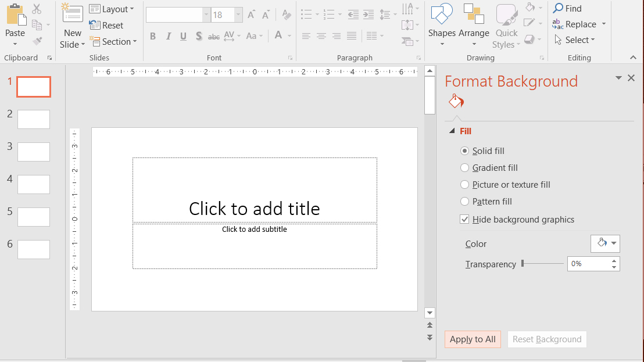
Task: Click the Apply to All button
Action: [473, 339]
